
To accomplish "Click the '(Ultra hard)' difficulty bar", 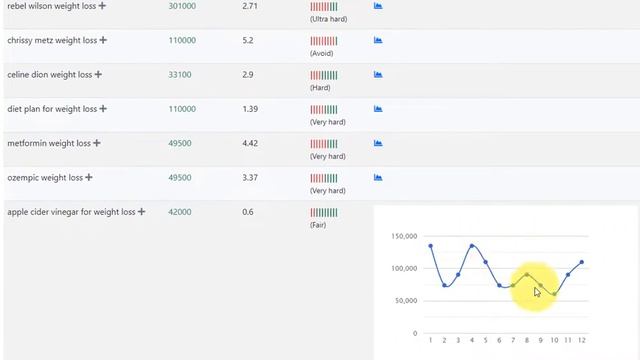I will click(x=324, y=7).
